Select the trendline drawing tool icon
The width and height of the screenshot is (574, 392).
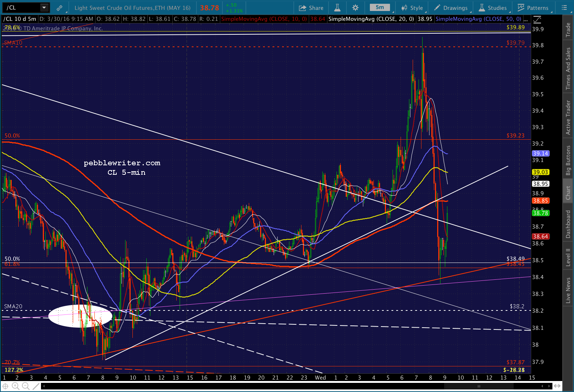[35, 386]
